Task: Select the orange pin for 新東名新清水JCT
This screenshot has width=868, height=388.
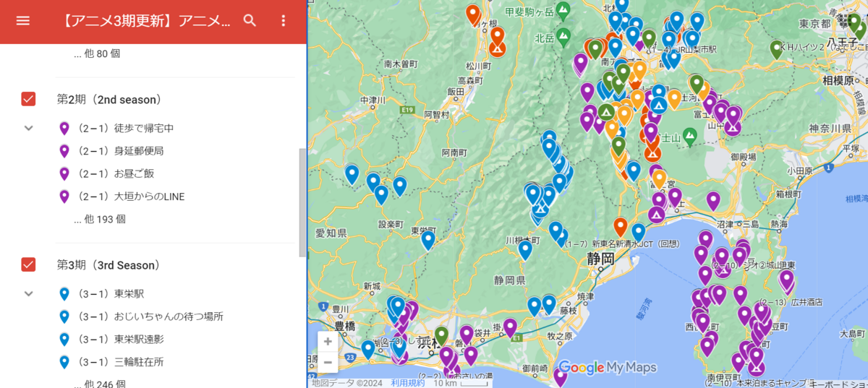Action: 620,227
